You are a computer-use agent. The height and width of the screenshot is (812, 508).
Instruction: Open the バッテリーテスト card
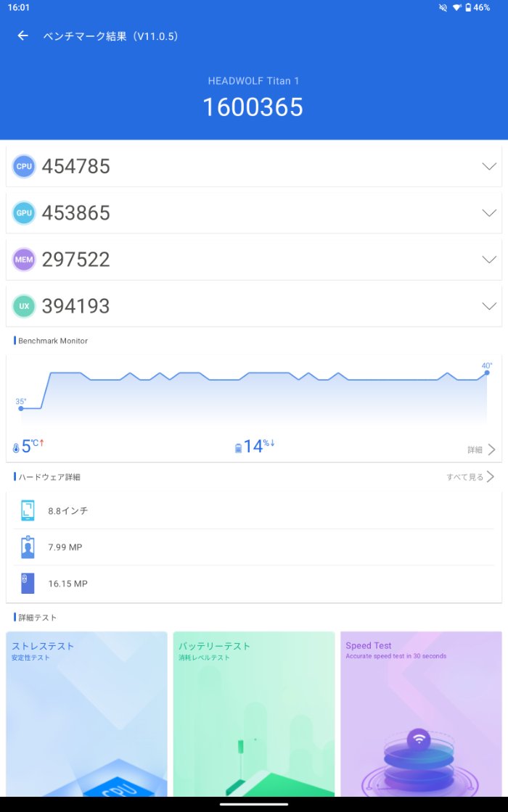pos(254,714)
